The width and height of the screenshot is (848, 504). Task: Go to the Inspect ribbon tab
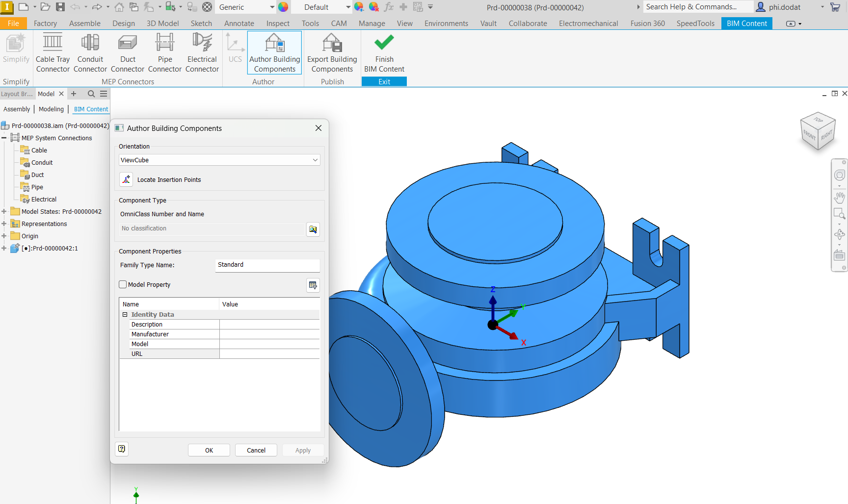[278, 24]
